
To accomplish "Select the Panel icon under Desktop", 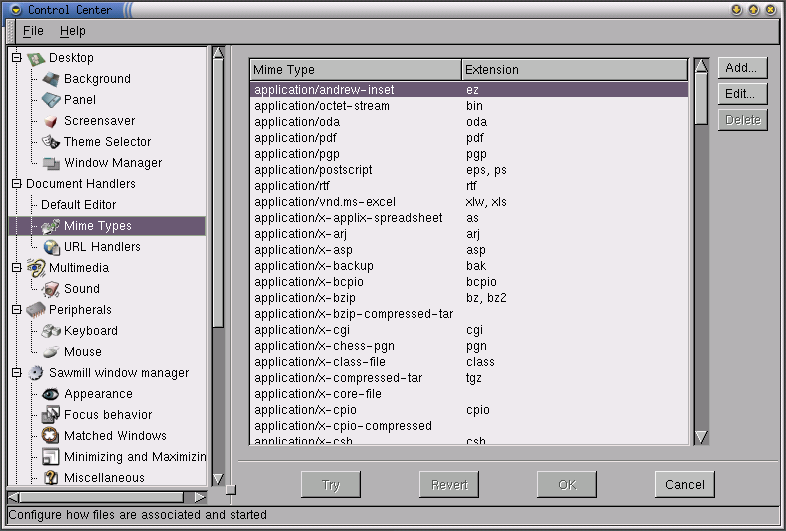I will [x=51, y=100].
